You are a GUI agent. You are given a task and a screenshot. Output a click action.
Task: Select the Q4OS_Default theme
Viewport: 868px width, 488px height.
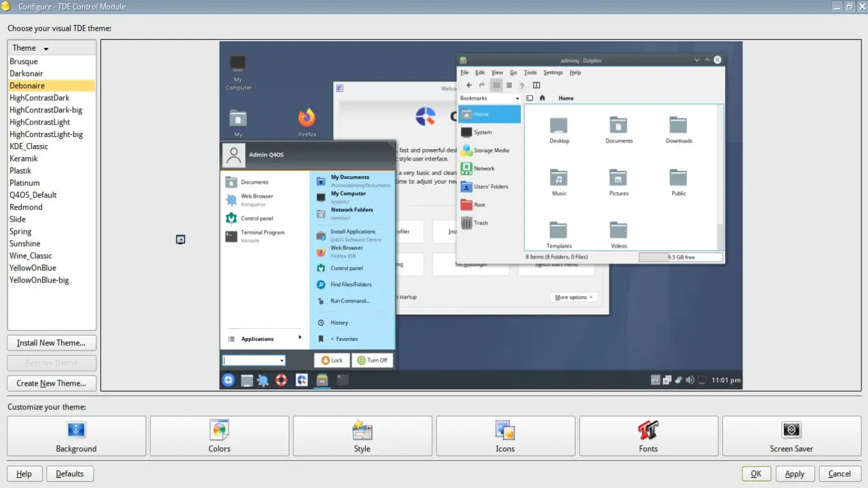[x=52, y=195]
